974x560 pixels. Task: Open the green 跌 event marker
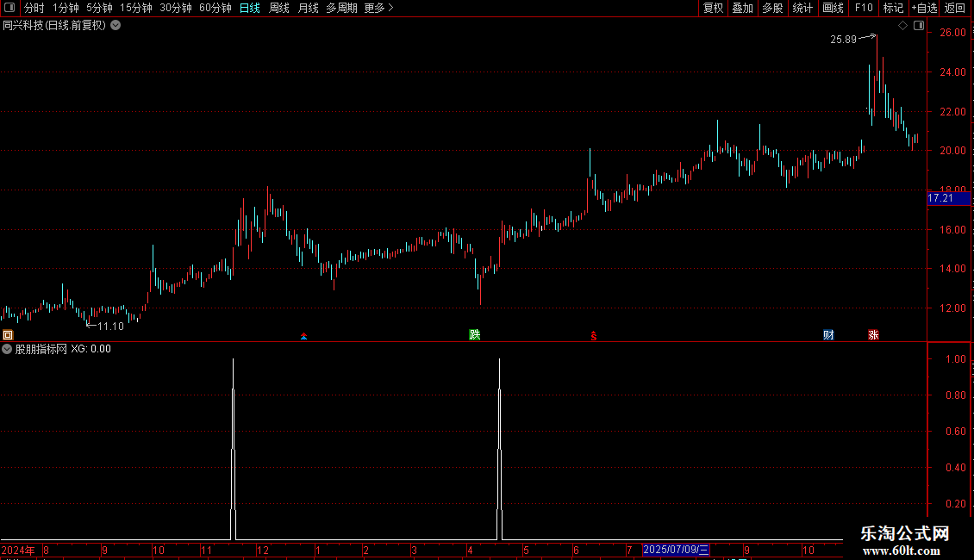coord(475,334)
